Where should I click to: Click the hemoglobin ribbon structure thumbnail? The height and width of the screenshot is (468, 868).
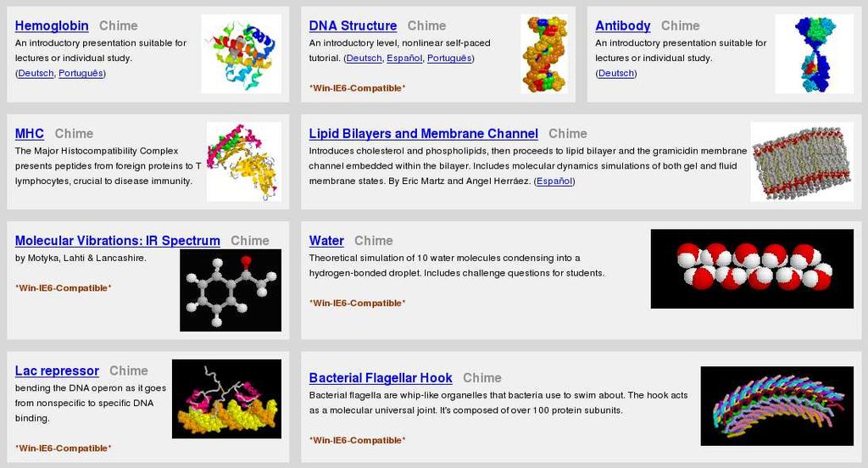242,53
